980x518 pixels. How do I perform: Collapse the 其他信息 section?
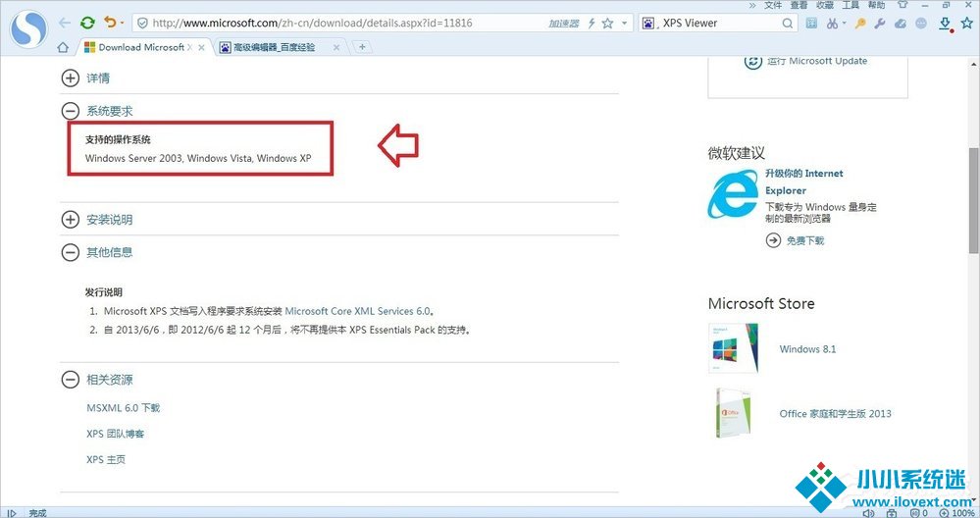coord(71,252)
